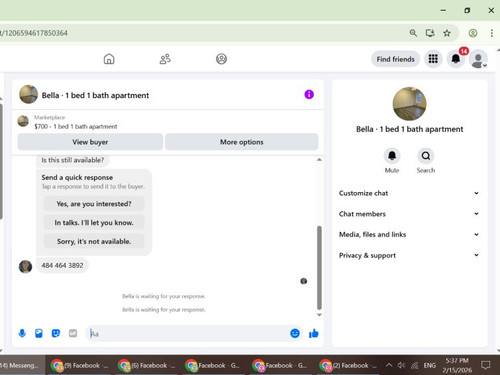
Task: Click the small seen-by avatar indicator
Action: click(x=304, y=281)
